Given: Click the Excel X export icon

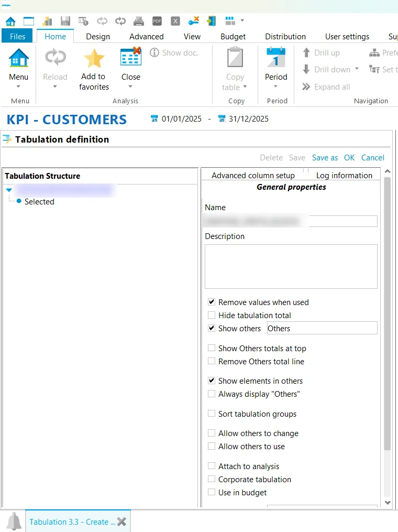Looking at the screenshot, I should [175, 21].
